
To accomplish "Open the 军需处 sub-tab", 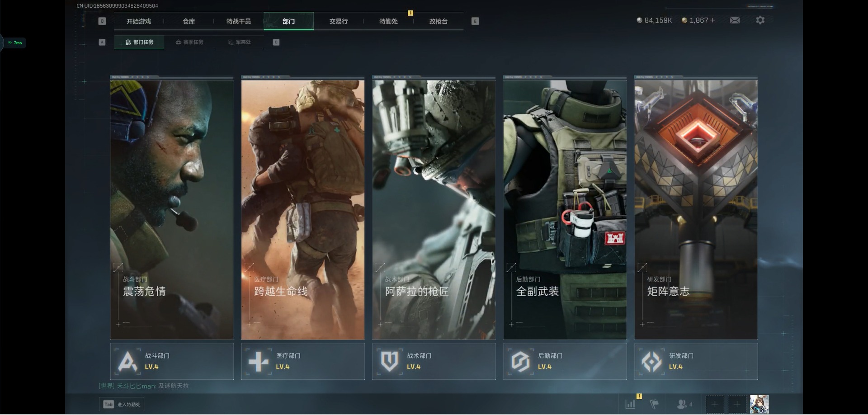I will tap(239, 42).
